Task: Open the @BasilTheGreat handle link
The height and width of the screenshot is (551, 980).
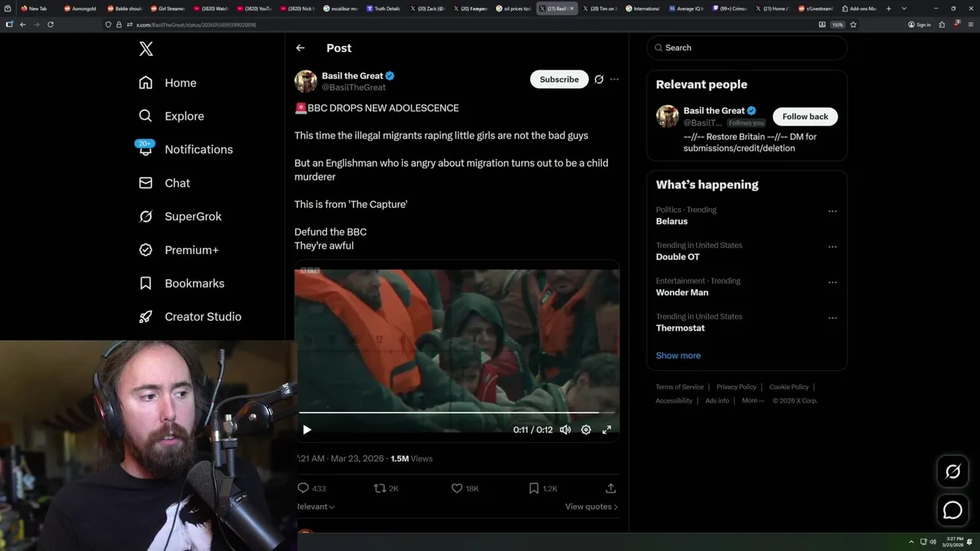Action: click(354, 87)
